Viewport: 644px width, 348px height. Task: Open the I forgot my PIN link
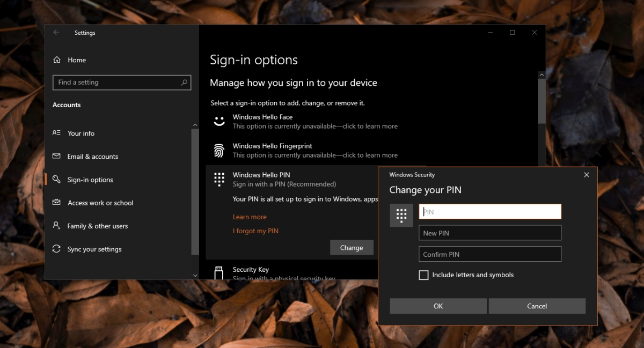tap(255, 231)
